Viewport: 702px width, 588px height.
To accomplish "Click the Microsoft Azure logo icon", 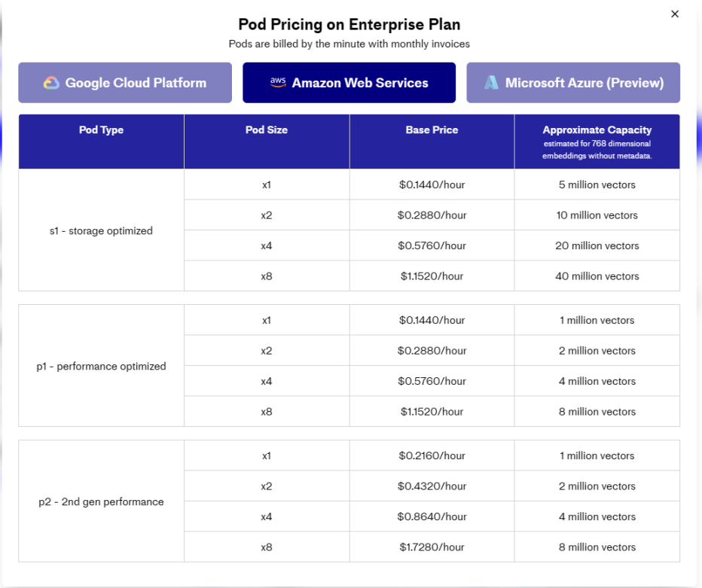I will [491, 82].
